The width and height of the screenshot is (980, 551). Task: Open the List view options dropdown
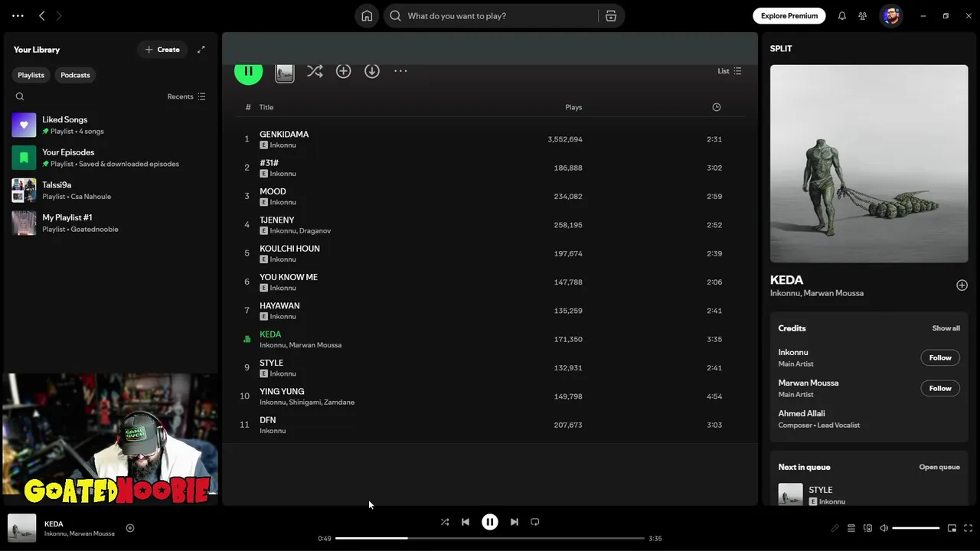(729, 71)
